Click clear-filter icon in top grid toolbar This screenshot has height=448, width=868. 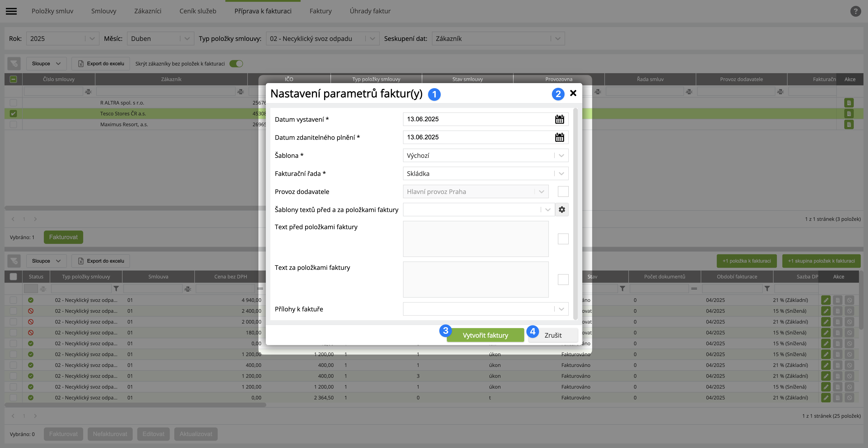(x=14, y=64)
